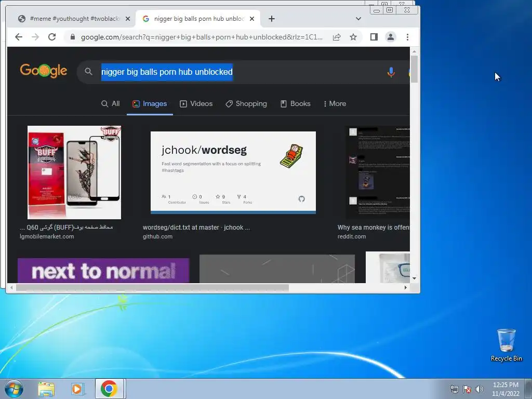Open the Shopping results tab
The height and width of the screenshot is (399, 532).
pos(246,103)
